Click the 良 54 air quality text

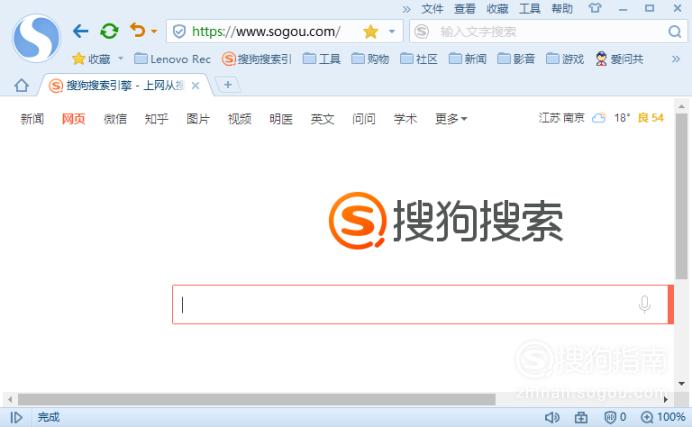[x=651, y=118]
